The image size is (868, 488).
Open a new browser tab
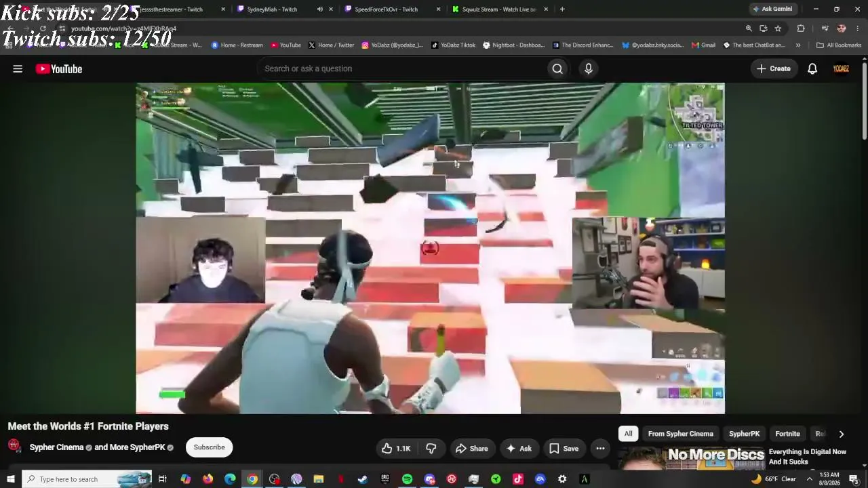(562, 9)
